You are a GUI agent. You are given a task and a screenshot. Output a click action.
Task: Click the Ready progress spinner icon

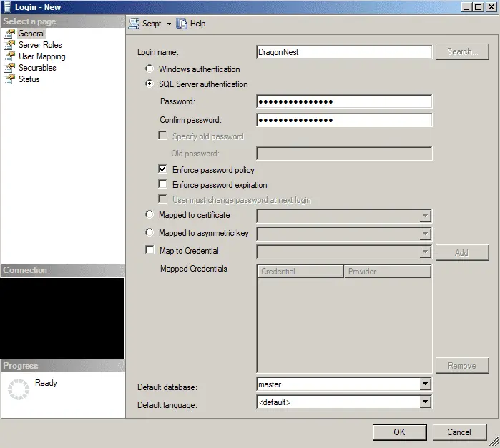pos(19,389)
